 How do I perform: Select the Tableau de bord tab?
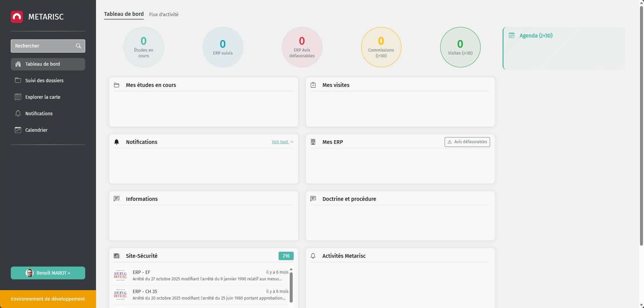click(x=124, y=14)
